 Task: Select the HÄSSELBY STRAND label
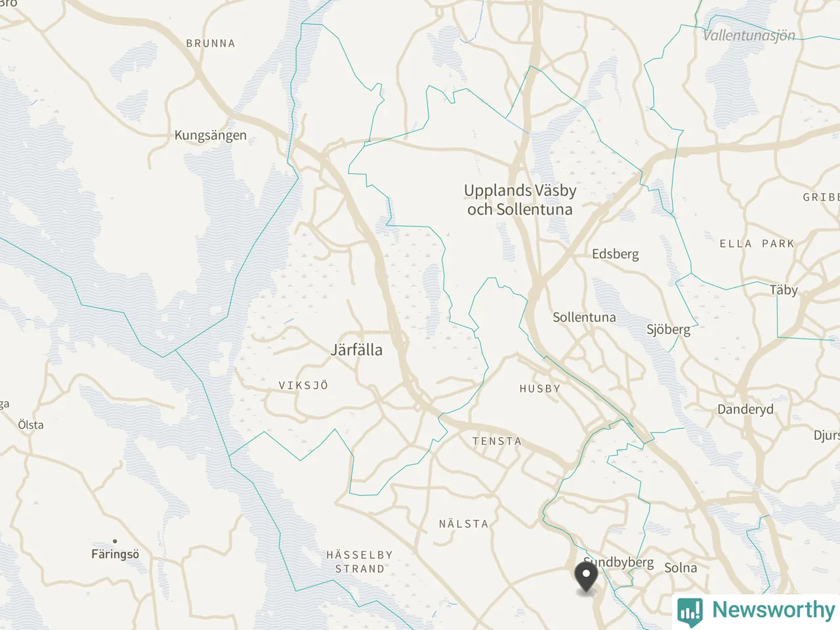(360, 562)
